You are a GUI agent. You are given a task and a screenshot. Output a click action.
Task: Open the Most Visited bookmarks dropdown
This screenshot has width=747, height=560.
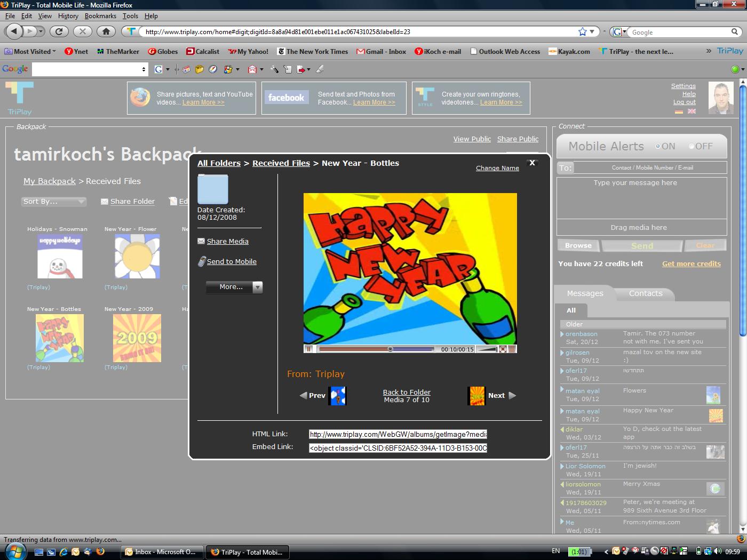(x=30, y=52)
